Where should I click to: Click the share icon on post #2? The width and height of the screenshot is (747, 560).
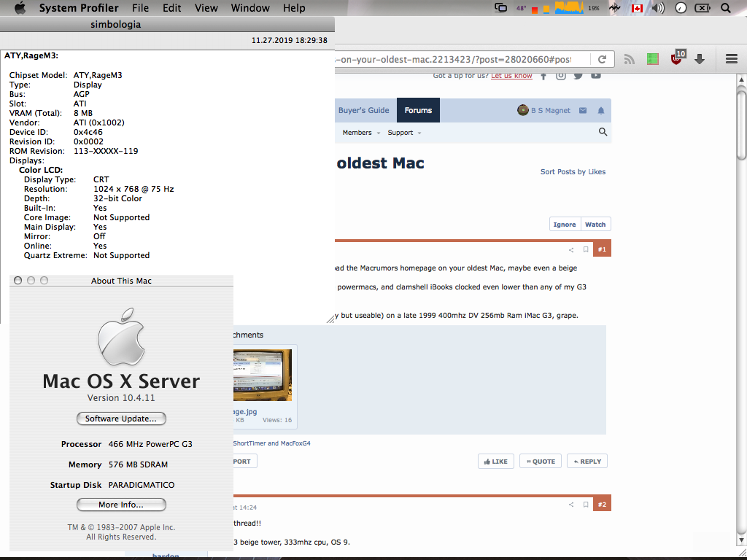tap(571, 505)
